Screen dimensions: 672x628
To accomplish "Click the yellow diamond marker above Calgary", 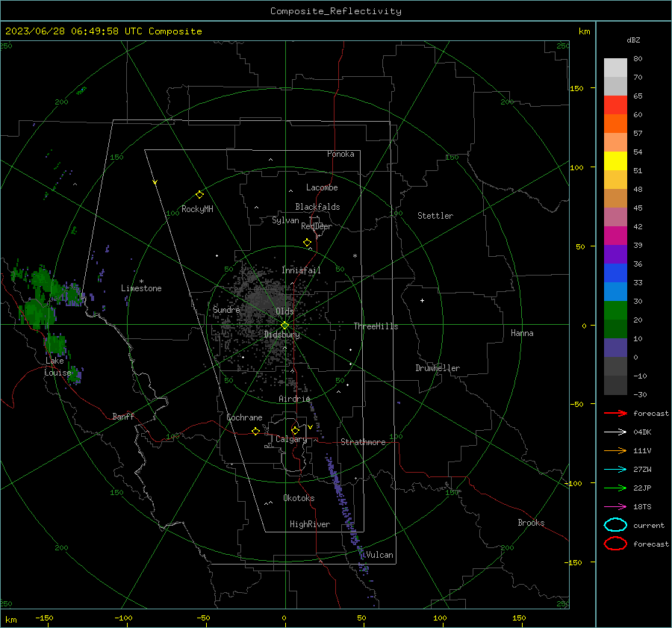I will click(x=295, y=430).
